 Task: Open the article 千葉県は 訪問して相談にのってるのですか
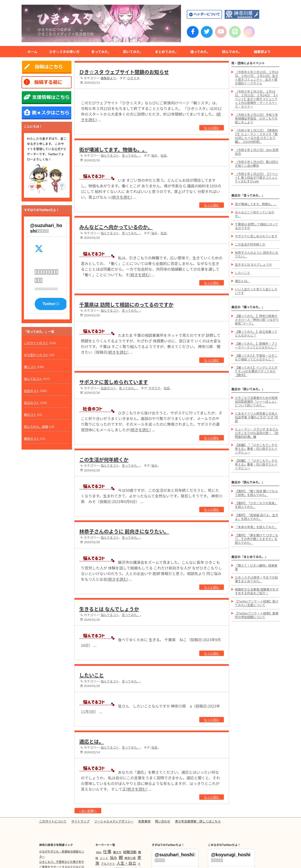(126, 305)
